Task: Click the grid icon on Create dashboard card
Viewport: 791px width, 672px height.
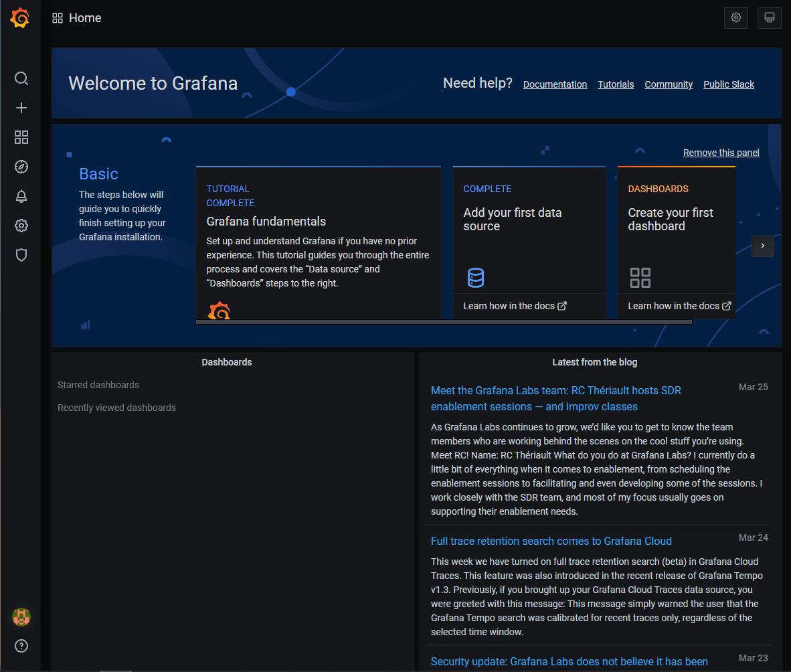Action: click(640, 278)
